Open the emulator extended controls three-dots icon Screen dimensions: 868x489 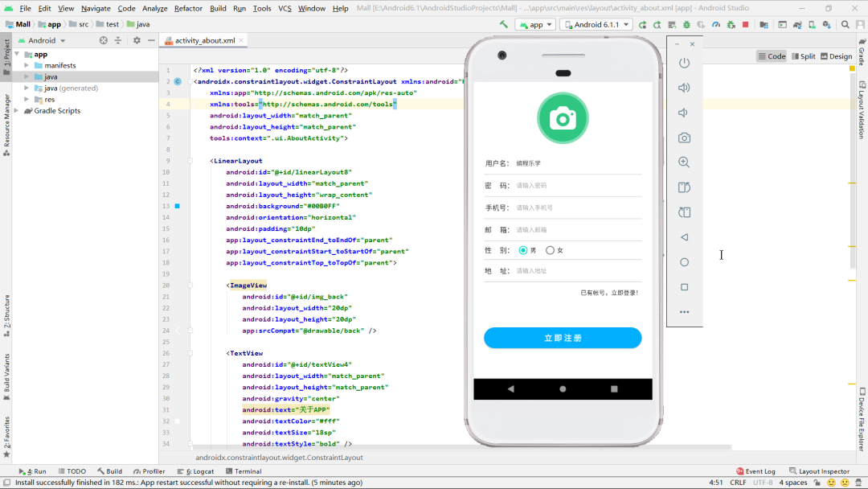[x=684, y=312]
